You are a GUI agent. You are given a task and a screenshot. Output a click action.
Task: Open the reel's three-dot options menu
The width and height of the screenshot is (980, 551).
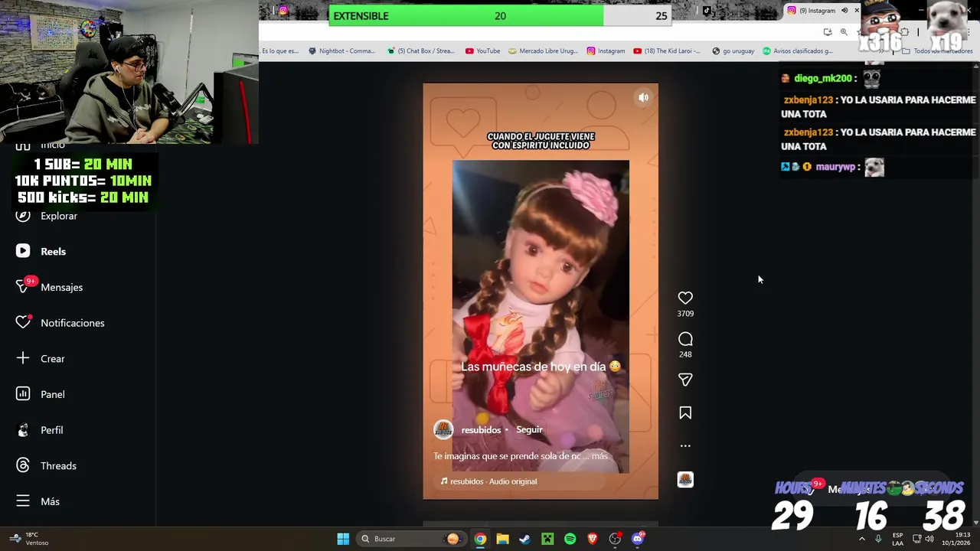pyautogui.click(x=685, y=445)
